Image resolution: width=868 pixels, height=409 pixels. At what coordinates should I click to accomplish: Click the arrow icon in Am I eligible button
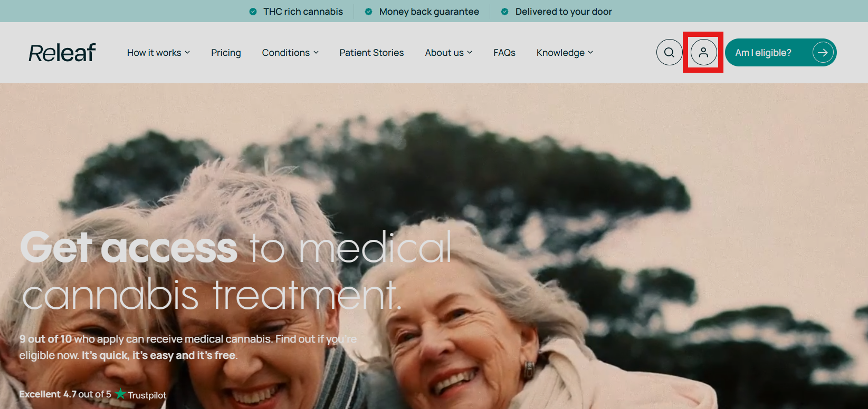click(x=823, y=53)
